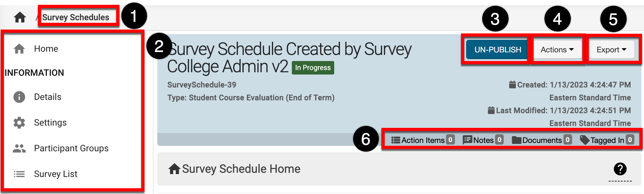Click the Documents folder icon
Viewport: 644px width, 194px height.
517,140
